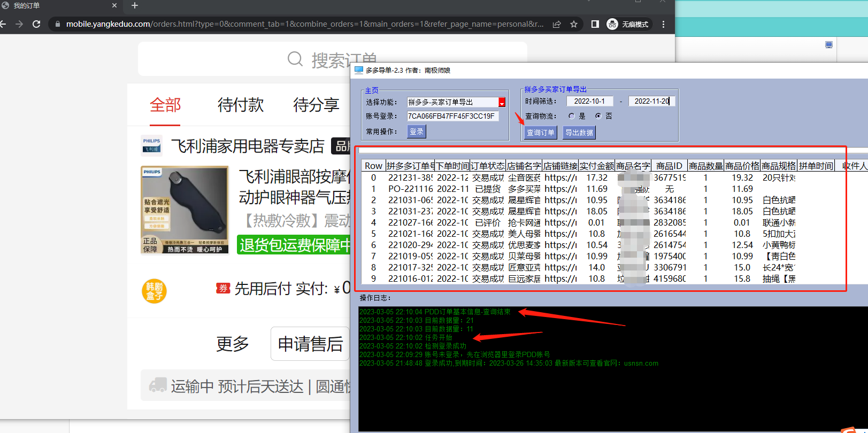Close the 我的订单 tab

click(x=114, y=5)
